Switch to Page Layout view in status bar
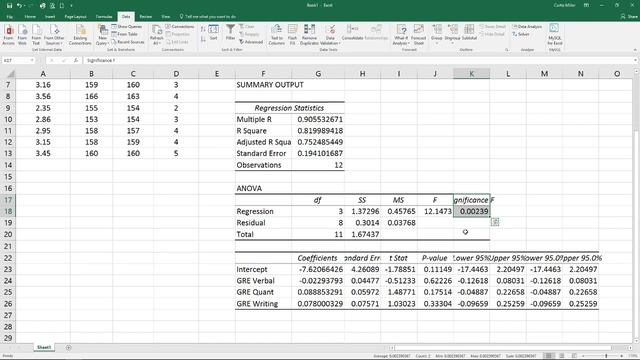This screenshot has height=360, width=640. pos(562,356)
